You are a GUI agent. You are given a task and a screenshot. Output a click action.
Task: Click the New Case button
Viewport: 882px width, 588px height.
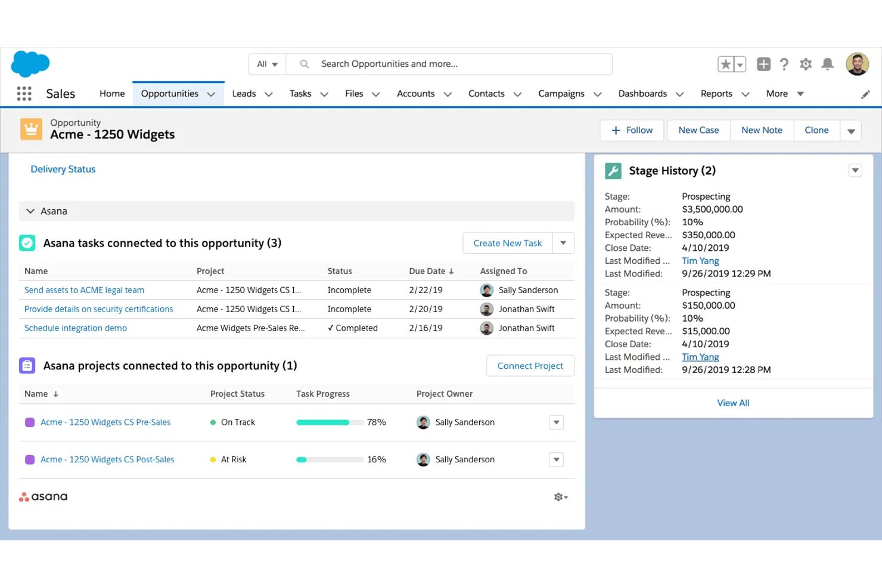tap(698, 130)
